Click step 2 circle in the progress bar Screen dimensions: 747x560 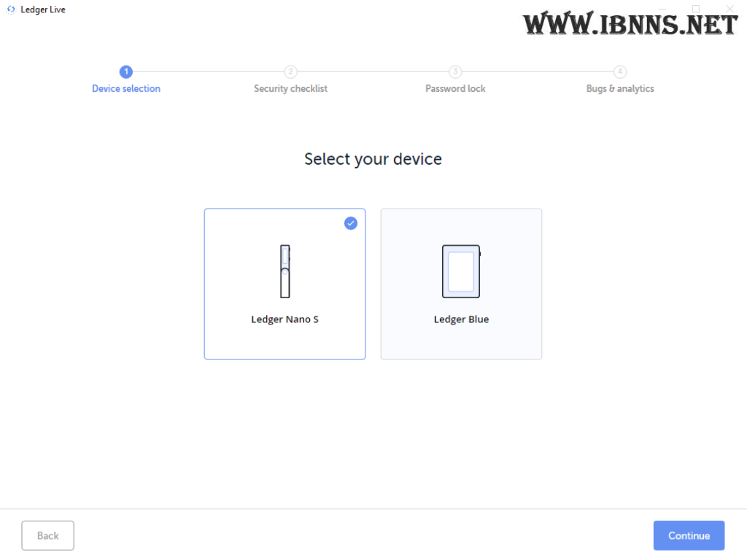pos(290,72)
